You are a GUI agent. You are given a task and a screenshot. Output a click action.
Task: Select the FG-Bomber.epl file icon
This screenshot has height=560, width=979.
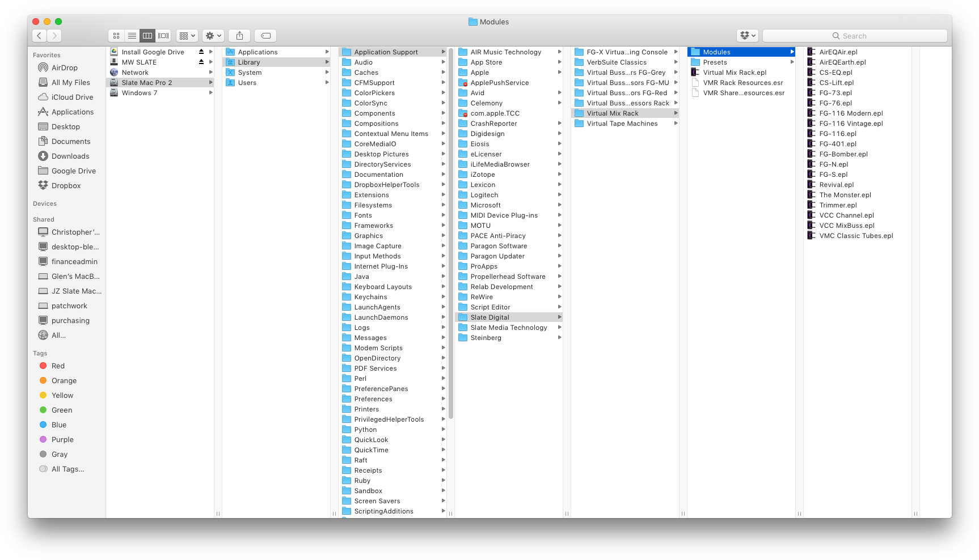(x=812, y=154)
